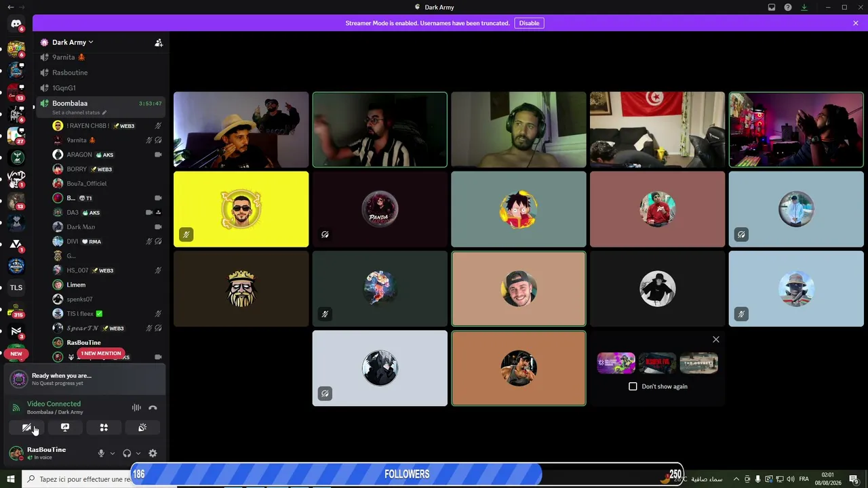
Task: Open the output device options arrow beside headphones
Action: 138,453
